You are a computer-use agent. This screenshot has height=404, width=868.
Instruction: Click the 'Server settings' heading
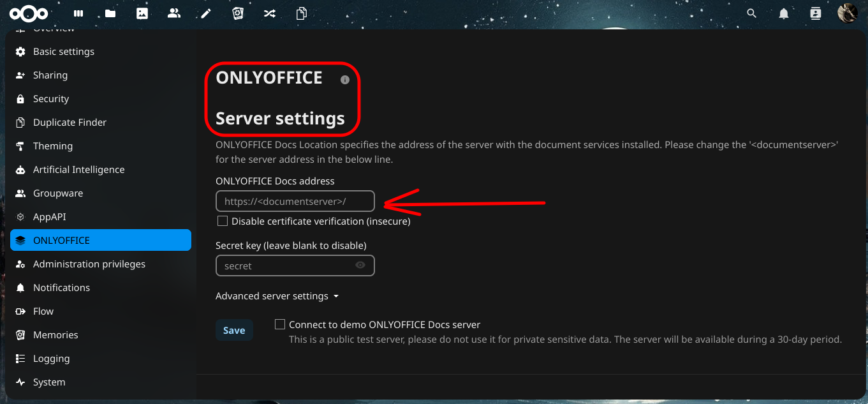pos(280,118)
